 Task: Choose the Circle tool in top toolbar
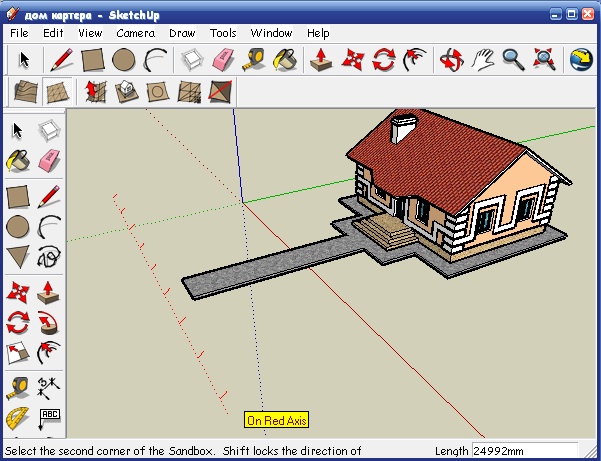123,60
